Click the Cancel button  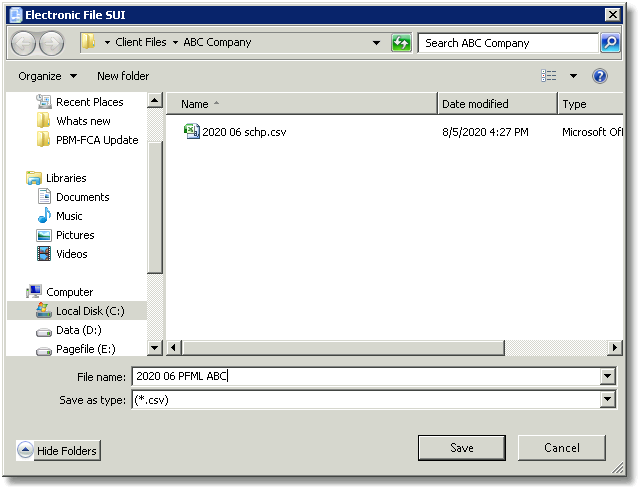click(x=562, y=448)
